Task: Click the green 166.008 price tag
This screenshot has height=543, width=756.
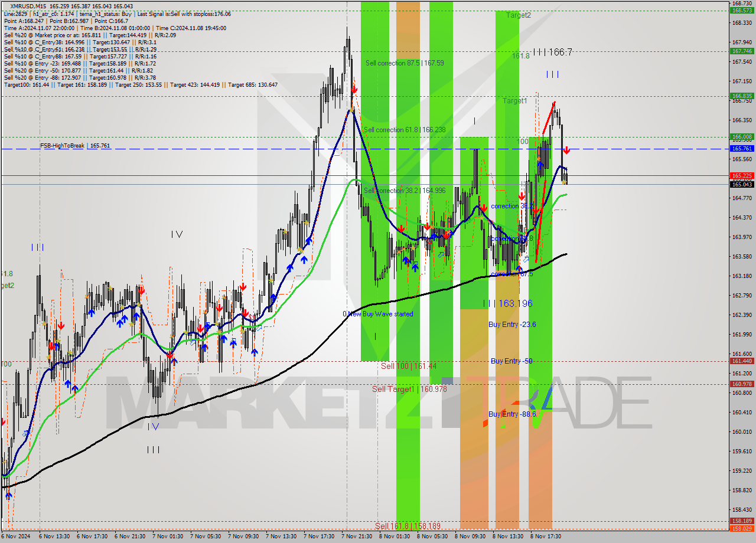Action: tap(742, 136)
